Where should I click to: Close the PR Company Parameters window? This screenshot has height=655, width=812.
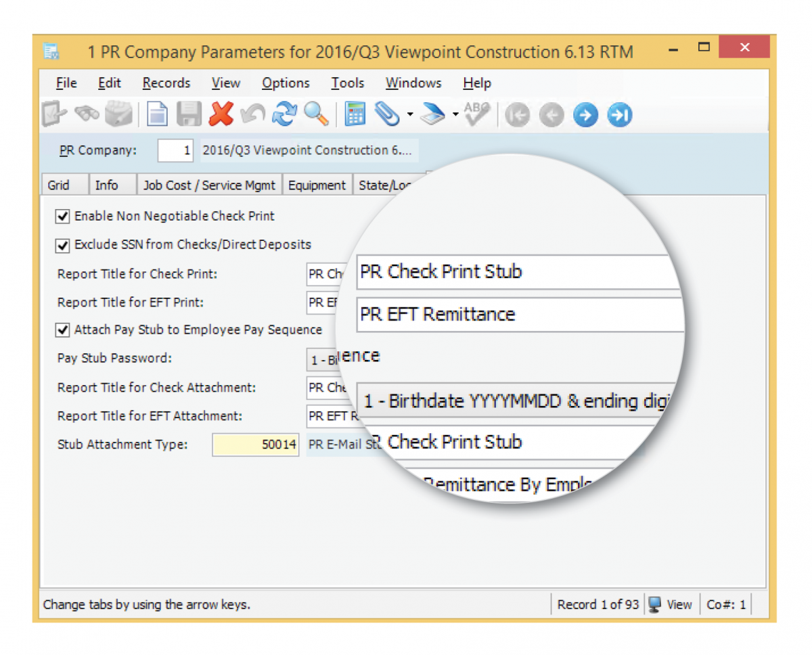click(x=744, y=47)
